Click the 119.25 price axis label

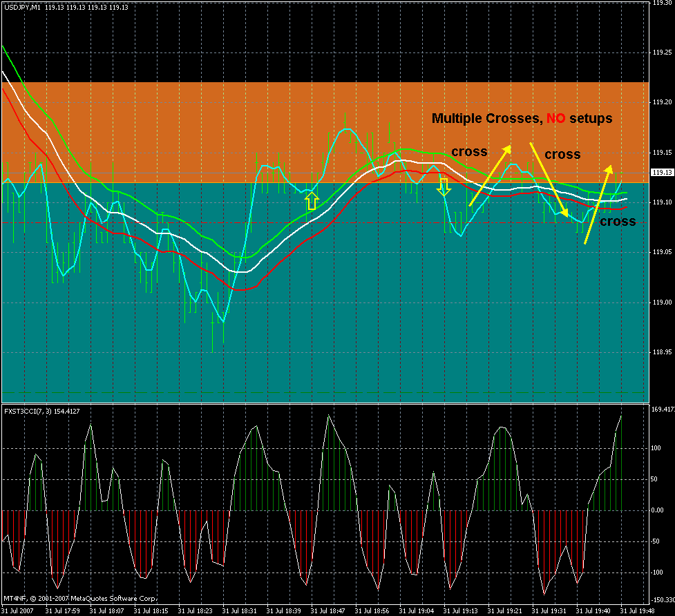pyautogui.click(x=662, y=52)
